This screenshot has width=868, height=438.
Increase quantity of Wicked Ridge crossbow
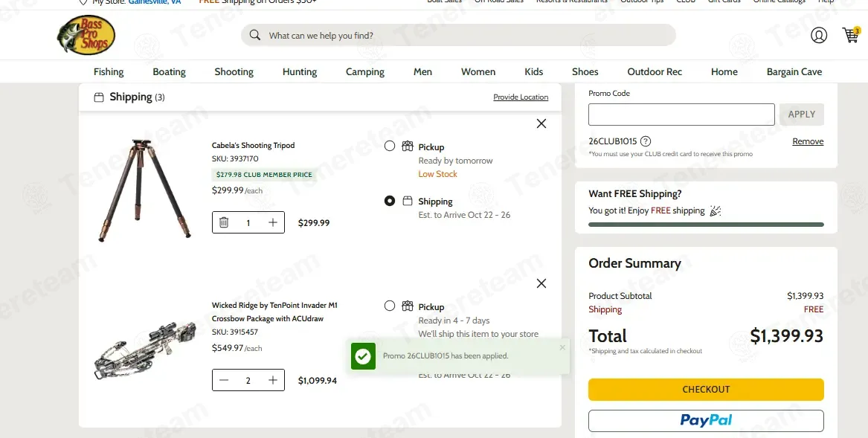click(x=273, y=381)
